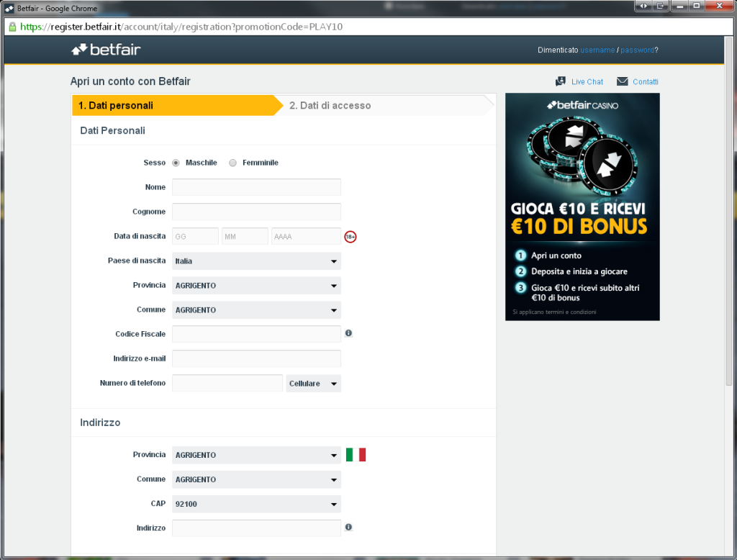Open Comune dropdown in Indirizzo section

click(x=256, y=479)
